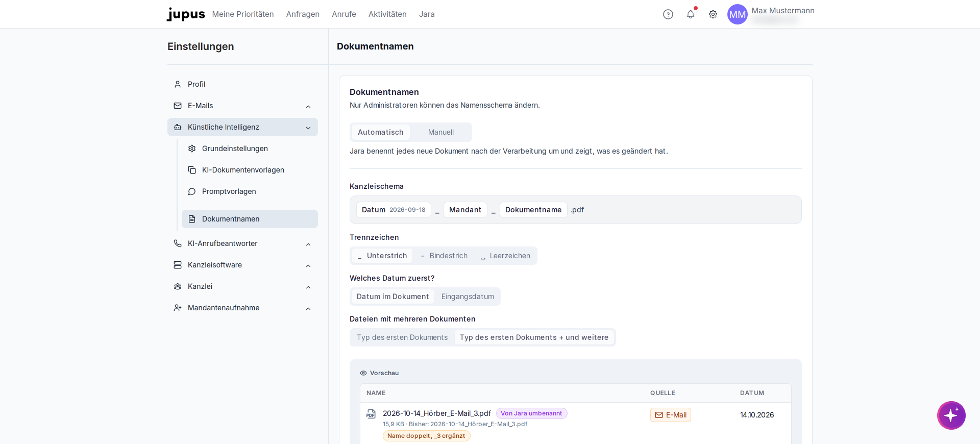
Task: Open the help question mark icon
Action: (x=668, y=14)
